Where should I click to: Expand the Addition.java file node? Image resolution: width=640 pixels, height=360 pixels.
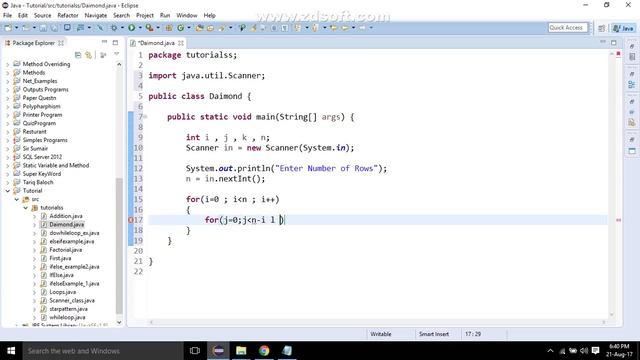click(x=34, y=216)
